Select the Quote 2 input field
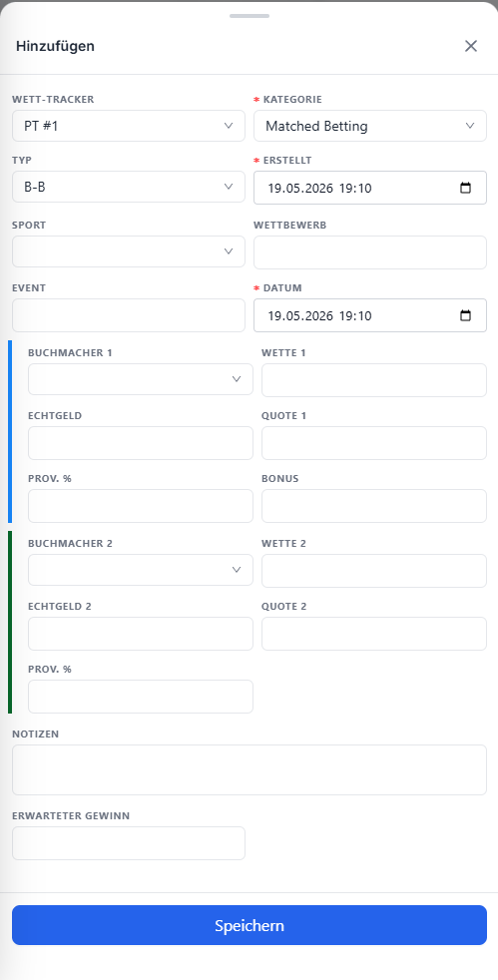Viewport: 498px width, 980px height. tap(373, 633)
